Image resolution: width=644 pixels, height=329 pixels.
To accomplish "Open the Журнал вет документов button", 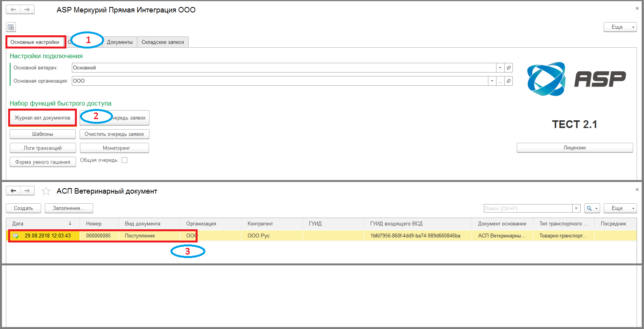I will tap(42, 118).
